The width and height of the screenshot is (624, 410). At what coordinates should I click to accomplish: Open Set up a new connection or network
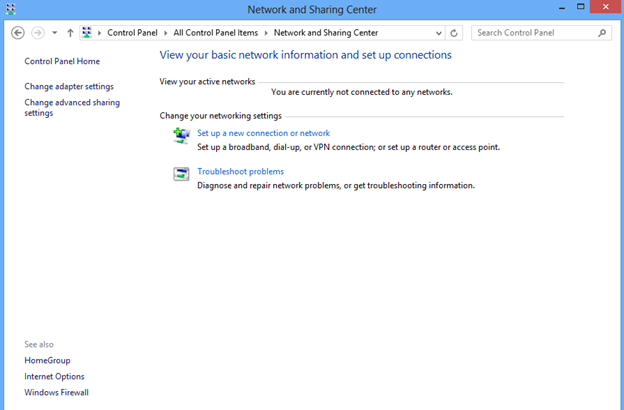[x=263, y=133]
